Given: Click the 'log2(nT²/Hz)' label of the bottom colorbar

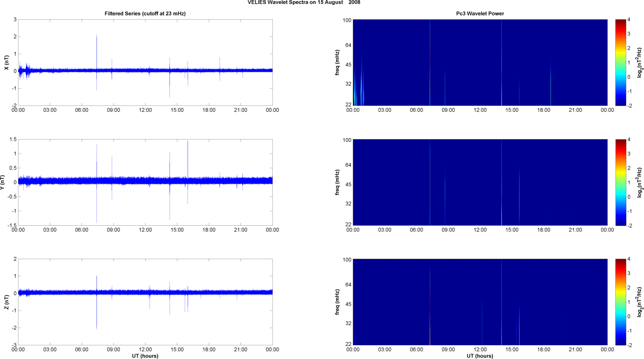Looking at the screenshot, I should coord(640,302).
